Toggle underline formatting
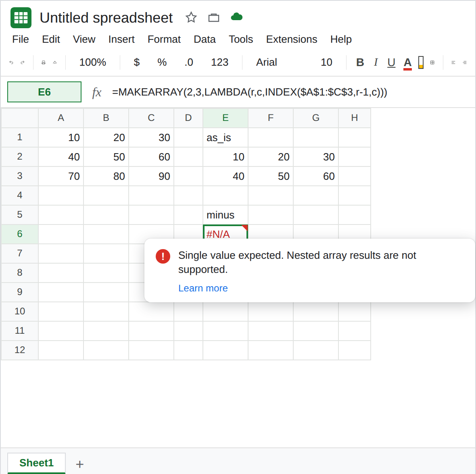The image size is (476, 474). point(391,62)
